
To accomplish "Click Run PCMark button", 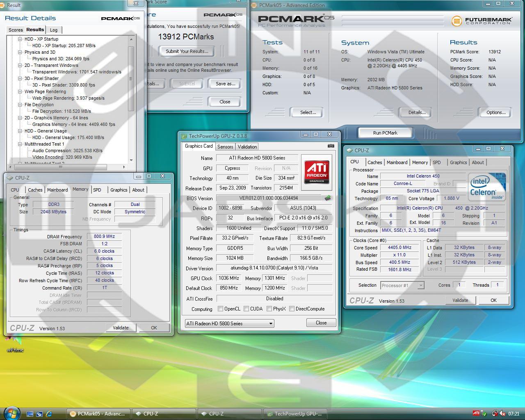I will [x=385, y=133].
